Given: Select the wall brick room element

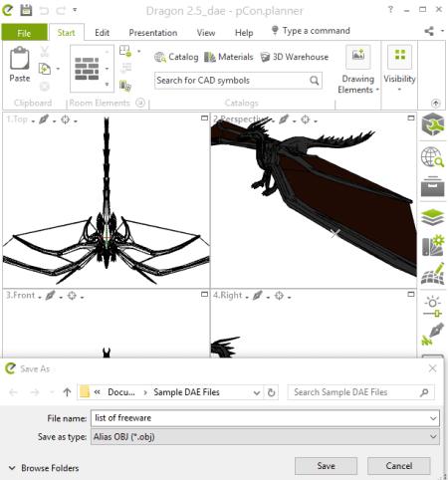Looking at the screenshot, I should click(87, 69).
